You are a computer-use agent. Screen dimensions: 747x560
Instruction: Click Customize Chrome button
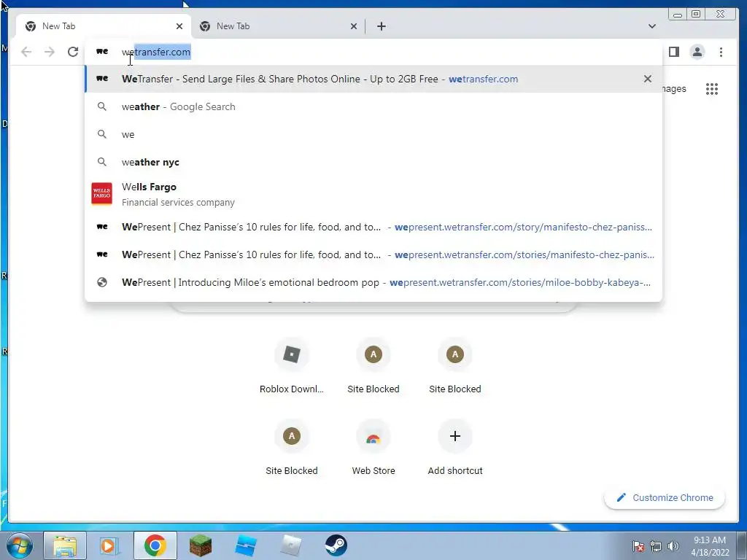pyautogui.click(x=665, y=497)
